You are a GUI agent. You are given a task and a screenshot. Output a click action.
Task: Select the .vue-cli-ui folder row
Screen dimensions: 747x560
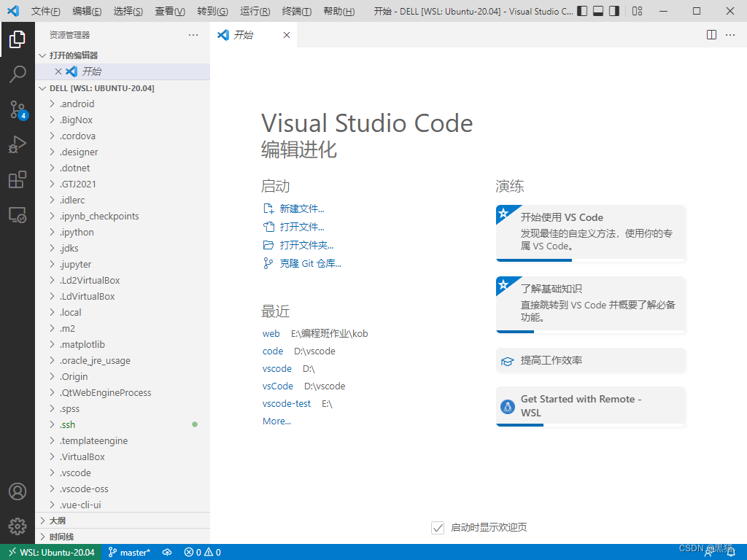(x=123, y=505)
